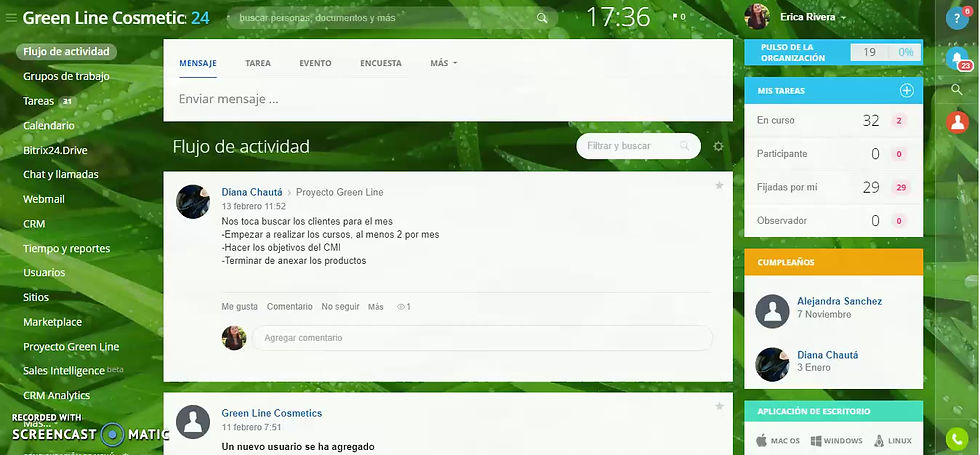
Task: Open Chat y llamadas menu item
Action: (x=61, y=174)
